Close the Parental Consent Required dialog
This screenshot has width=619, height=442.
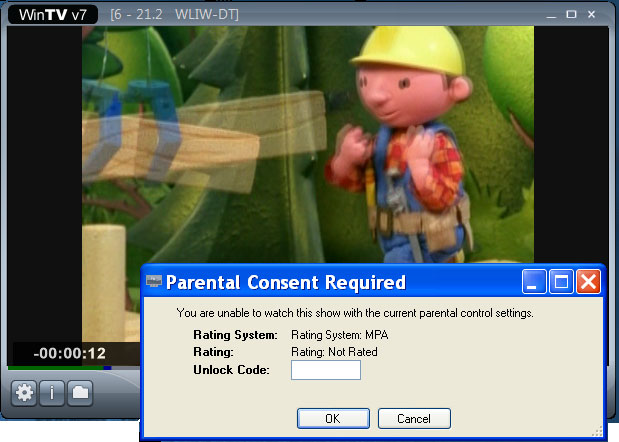tap(588, 282)
